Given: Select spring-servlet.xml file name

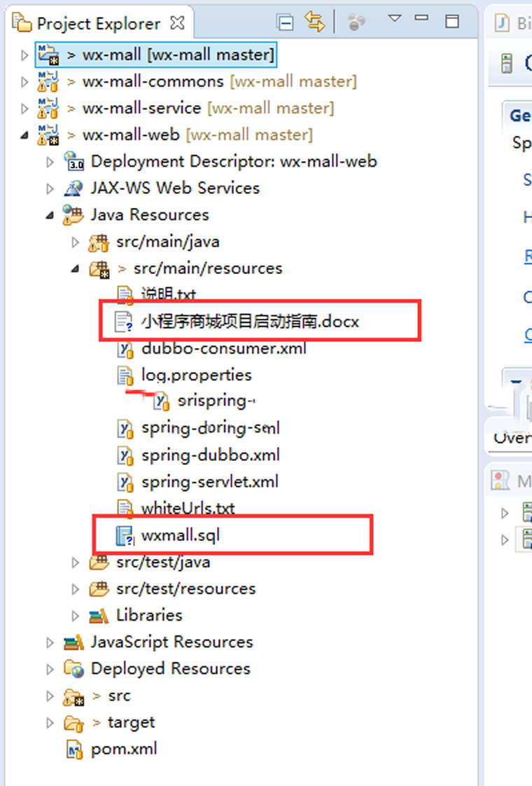Looking at the screenshot, I should (210, 482).
